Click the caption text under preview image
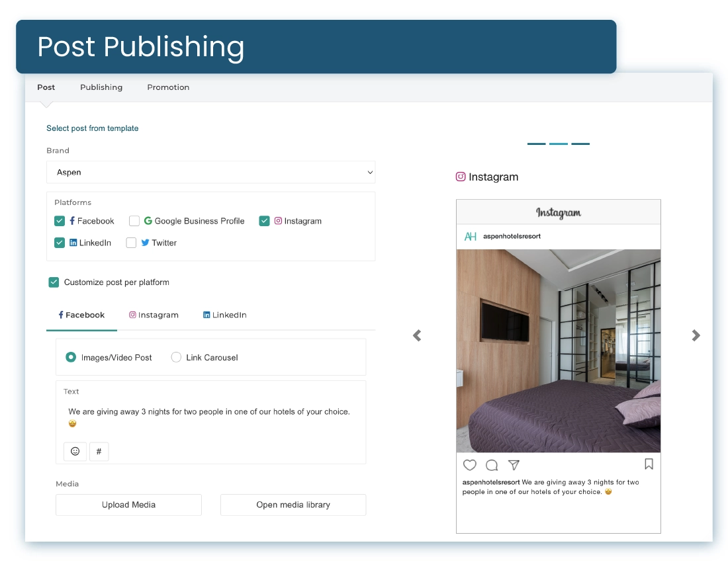Screen dimensions: 728x582 pyautogui.click(x=551, y=487)
